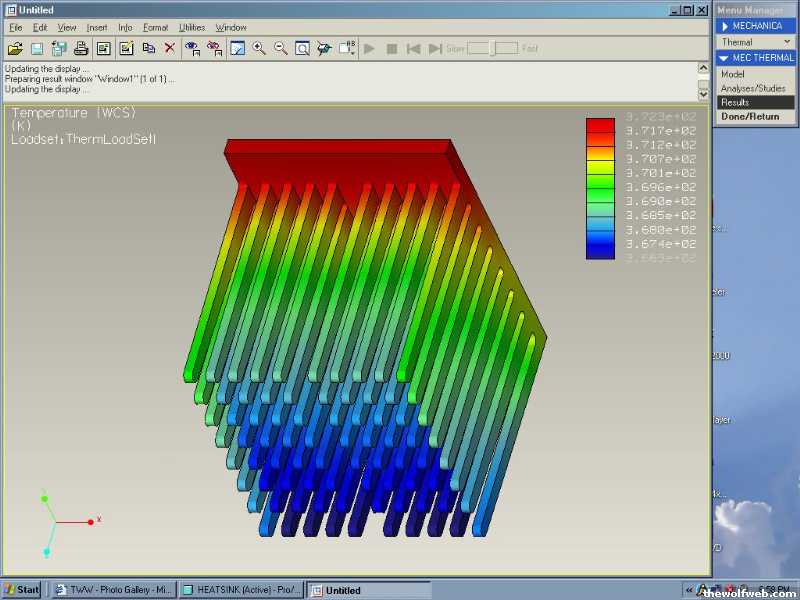Click the Open folder toolbar icon

tap(15, 48)
